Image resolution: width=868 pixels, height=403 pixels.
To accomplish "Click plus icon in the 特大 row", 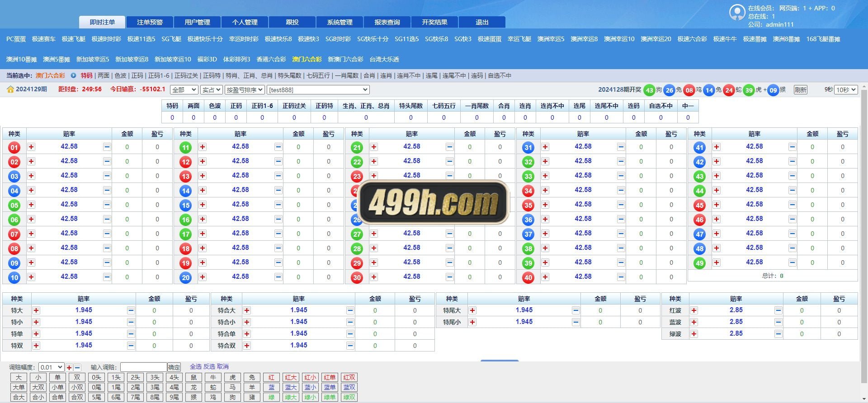I will tap(36, 310).
